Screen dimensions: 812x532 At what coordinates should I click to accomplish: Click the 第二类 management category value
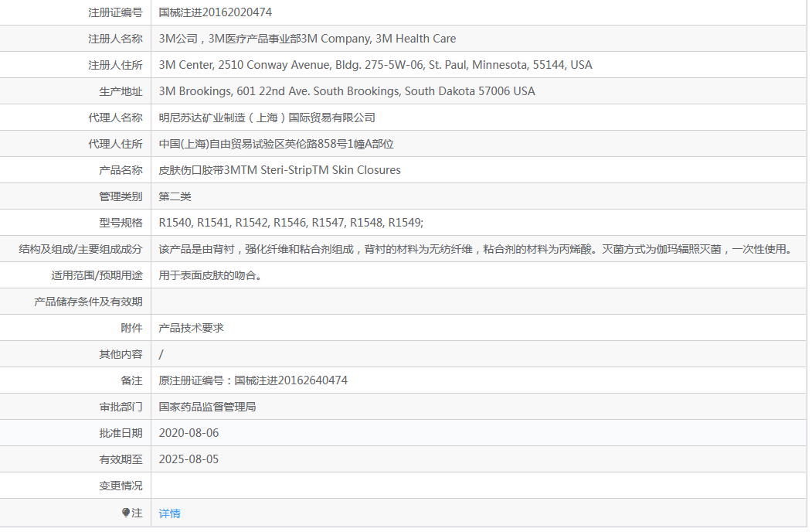click(x=175, y=196)
